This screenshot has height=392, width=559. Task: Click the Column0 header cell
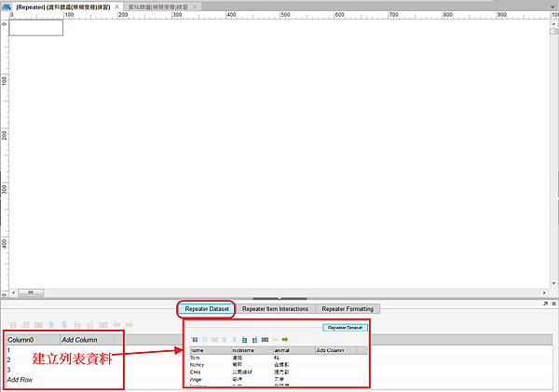pyautogui.click(x=34, y=340)
